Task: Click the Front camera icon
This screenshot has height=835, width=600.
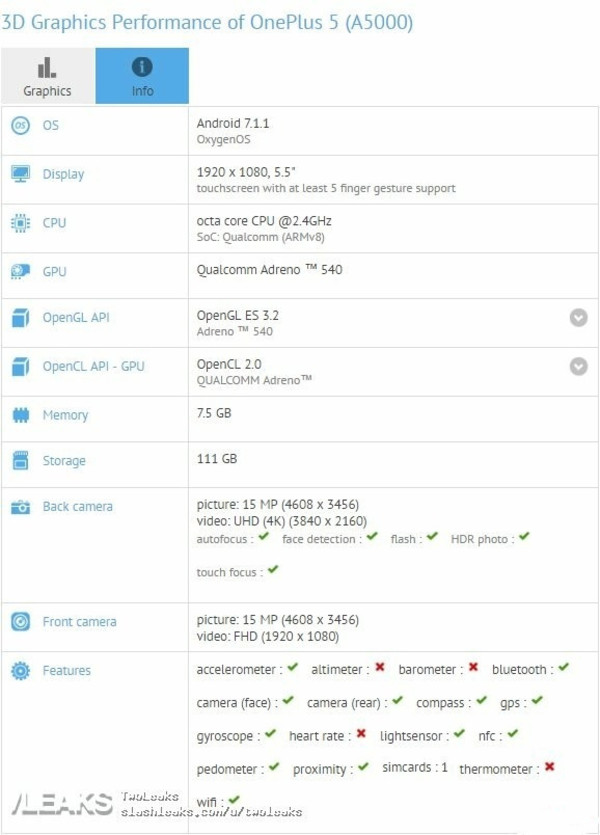Action: click(20, 622)
